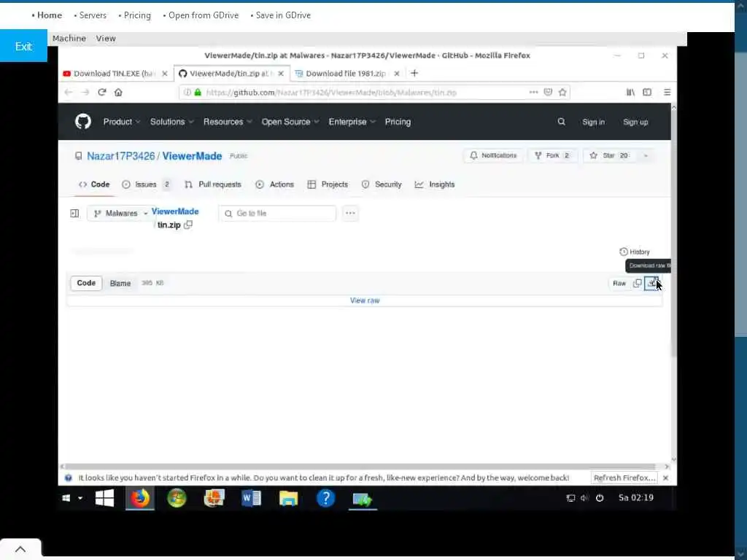Open page actions three-dot menu in address bar
The height and width of the screenshot is (560, 747).
pyautogui.click(x=533, y=93)
